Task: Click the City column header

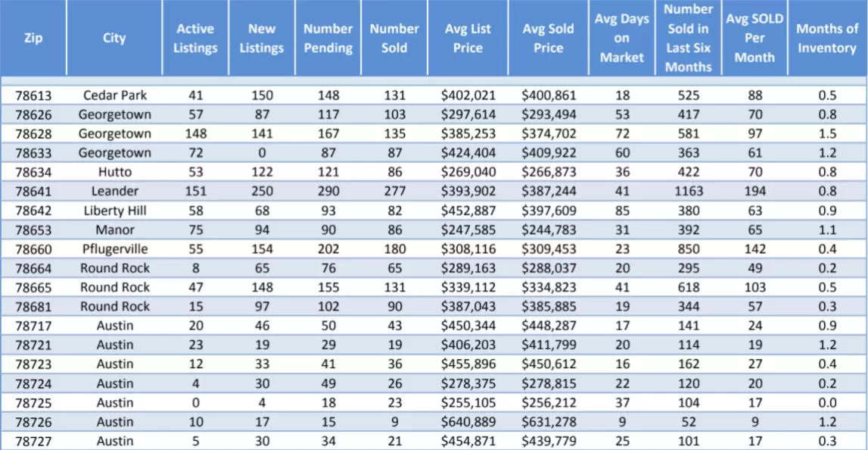Action: [114, 38]
